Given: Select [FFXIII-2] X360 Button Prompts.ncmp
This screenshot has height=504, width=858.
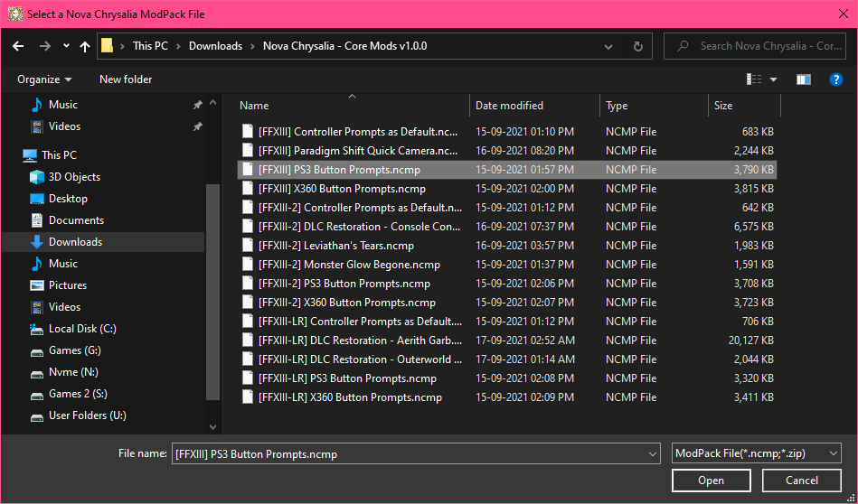Looking at the screenshot, I should 507,303.
